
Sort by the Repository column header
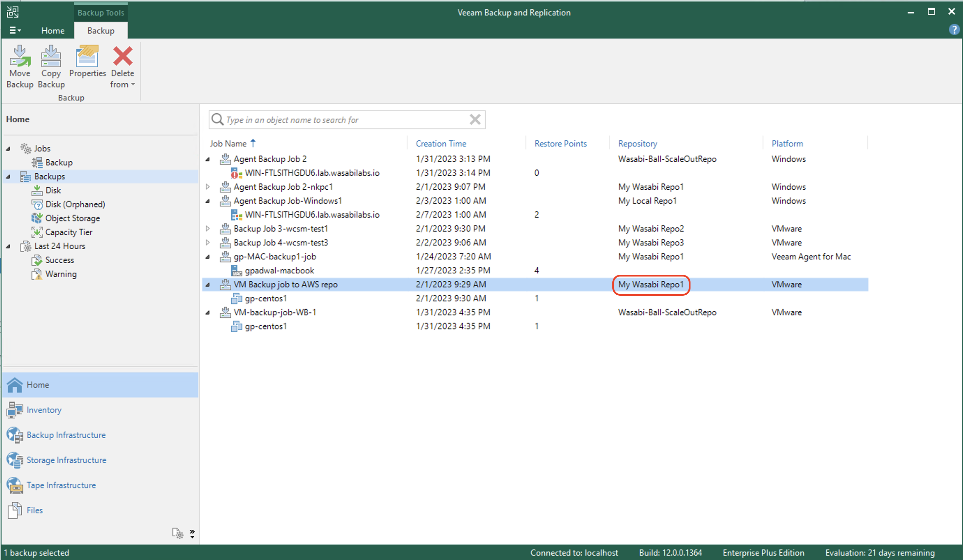click(637, 144)
